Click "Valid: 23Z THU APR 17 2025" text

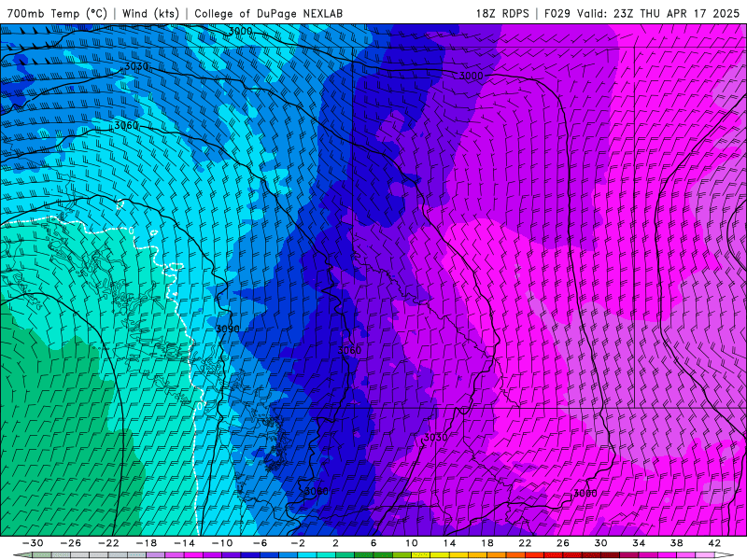point(658,13)
